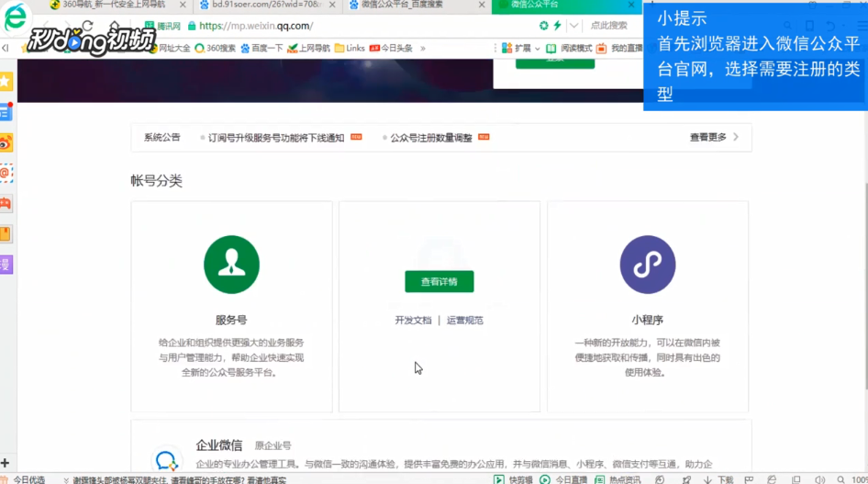Click the green 查看详情 button
The height and width of the screenshot is (484, 868).
pyautogui.click(x=439, y=281)
